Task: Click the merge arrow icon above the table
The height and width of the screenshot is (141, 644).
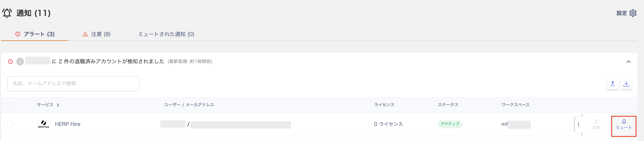Action: coord(613,84)
